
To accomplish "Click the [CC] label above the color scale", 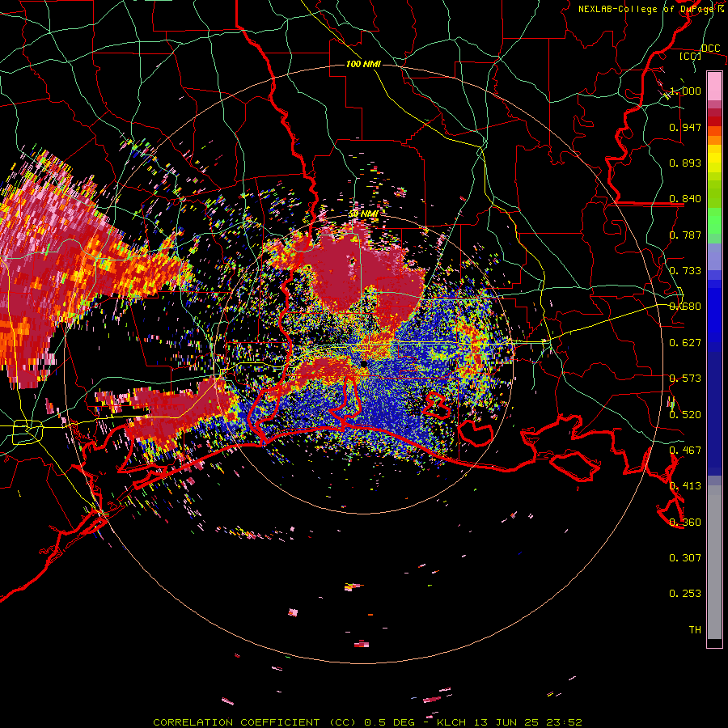I will click(691, 56).
